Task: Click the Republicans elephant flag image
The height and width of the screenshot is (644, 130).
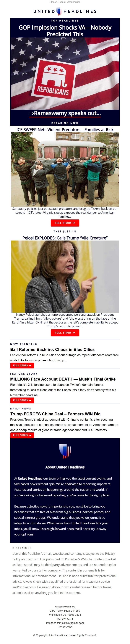Action: coord(65,73)
